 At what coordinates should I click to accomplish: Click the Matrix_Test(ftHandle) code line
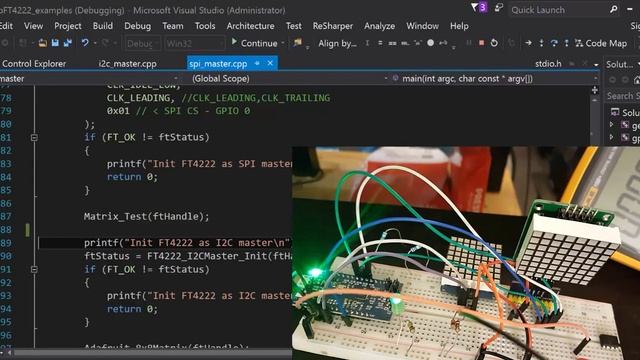pos(146,216)
